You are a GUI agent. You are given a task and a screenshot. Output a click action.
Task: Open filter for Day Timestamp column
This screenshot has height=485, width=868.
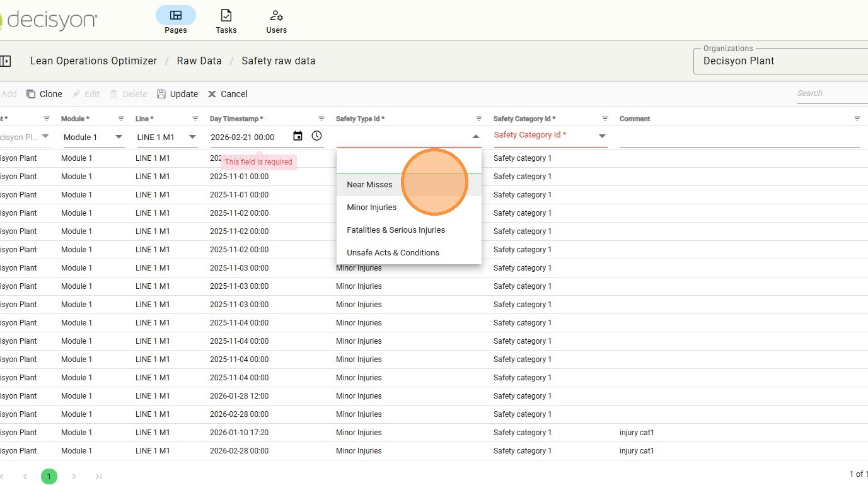pos(321,119)
